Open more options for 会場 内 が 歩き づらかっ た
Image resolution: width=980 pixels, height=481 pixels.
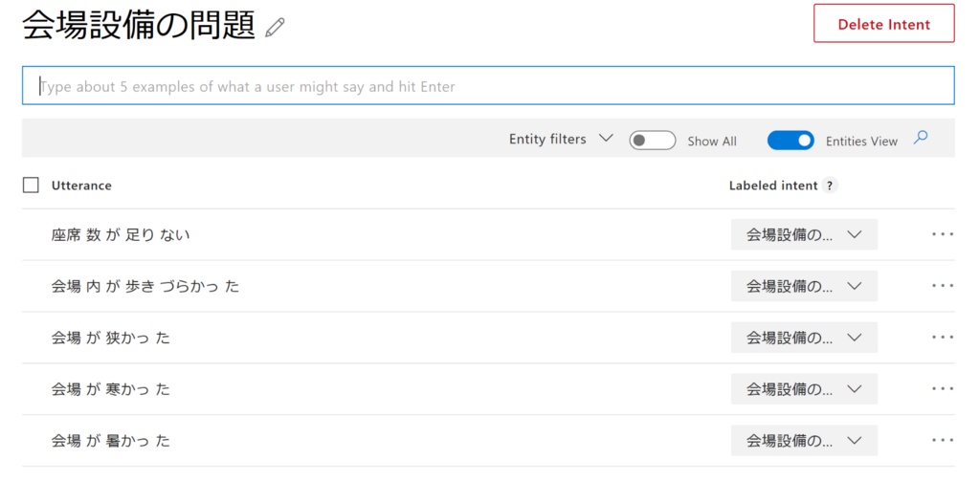[942, 286]
